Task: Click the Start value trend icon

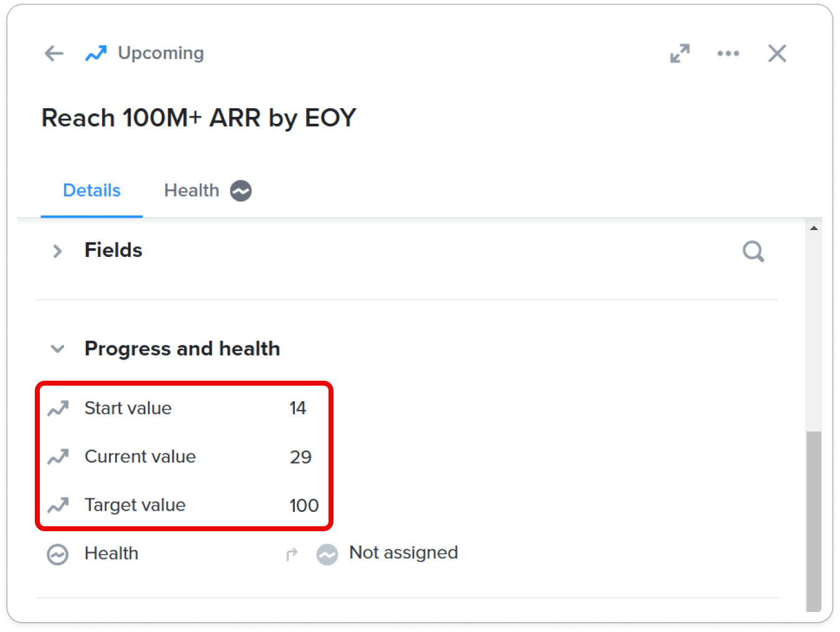Action: 58,409
